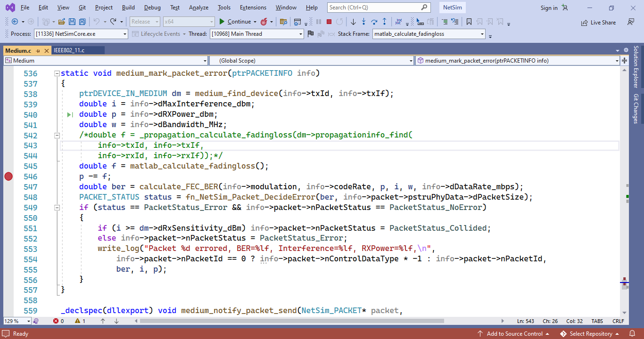Click Select Repository in the status bar
Image resolution: width=644 pixels, height=339 pixels.
(x=590, y=334)
